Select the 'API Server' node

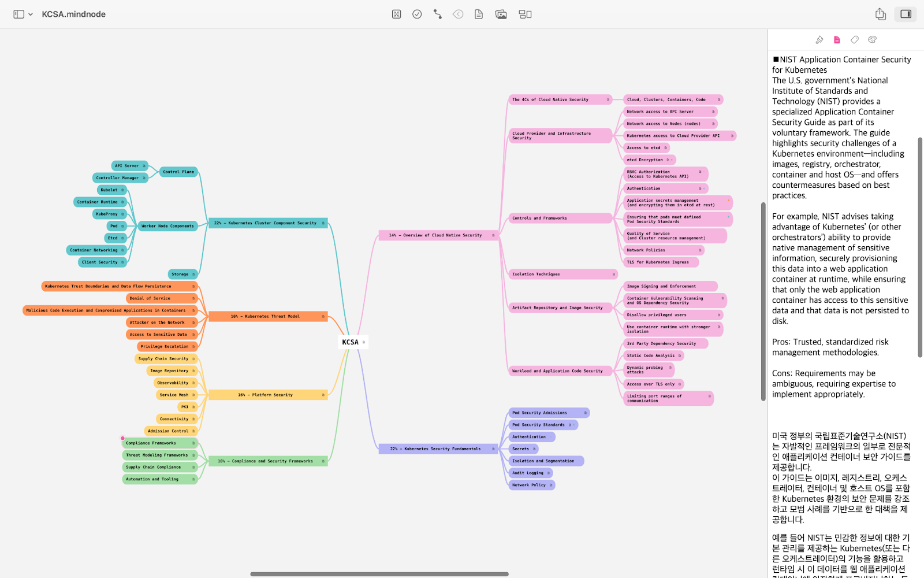(130, 166)
